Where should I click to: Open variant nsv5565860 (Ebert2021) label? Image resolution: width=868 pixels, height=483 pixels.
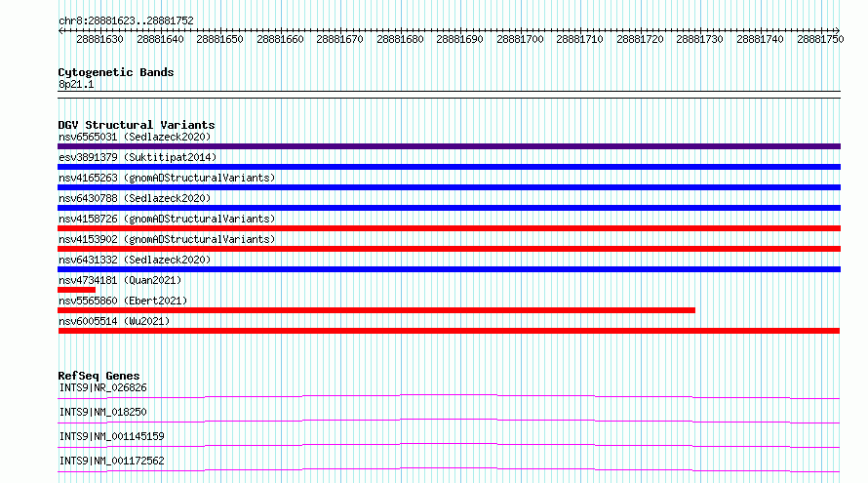click(123, 301)
